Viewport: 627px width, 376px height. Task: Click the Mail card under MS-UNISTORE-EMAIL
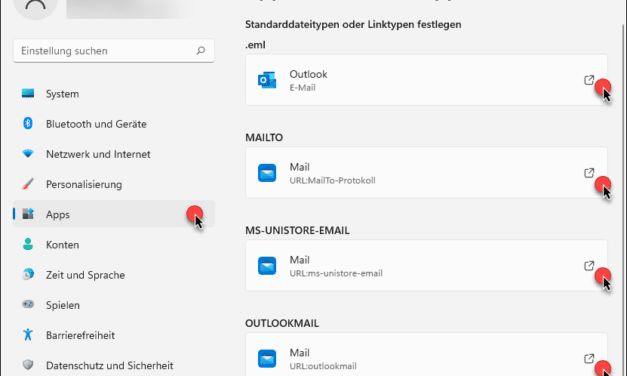(426, 266)
